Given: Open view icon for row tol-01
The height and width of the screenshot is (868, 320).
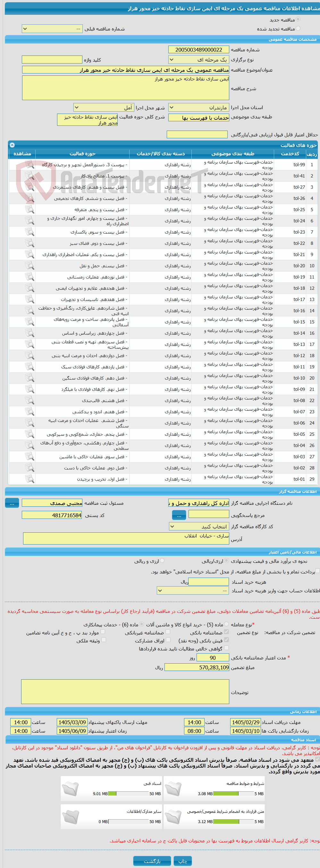Looking at the screenshot, I should click(29, 479).
